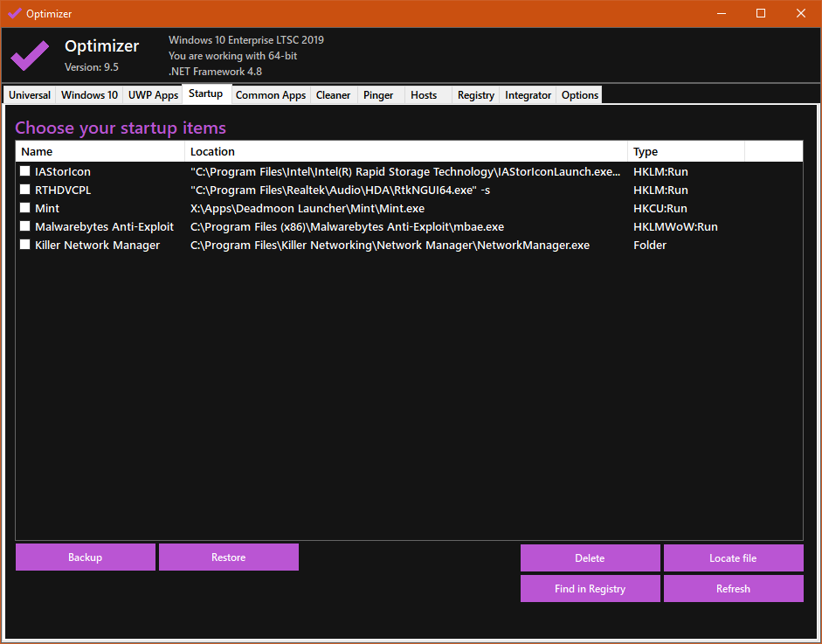Image resolution: width=822 pixels, height=644 pixels.
Task: Open the Options tab
Action: (579, 95)
